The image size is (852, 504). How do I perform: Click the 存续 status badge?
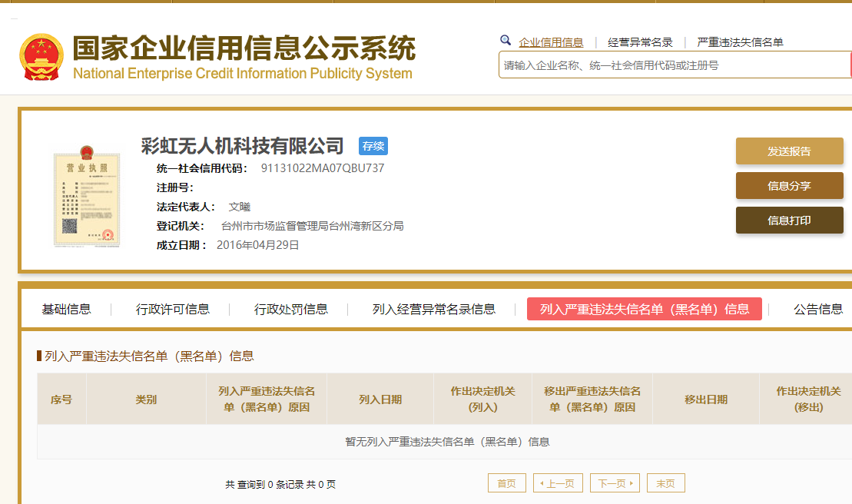[x=373, y=146]
